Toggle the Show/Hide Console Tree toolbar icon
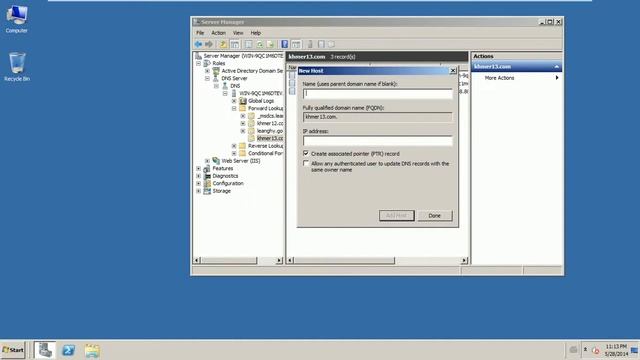Image resolution: width=640 pixels, height=360 pixels. pyautogui.click(x=235, y=44)
